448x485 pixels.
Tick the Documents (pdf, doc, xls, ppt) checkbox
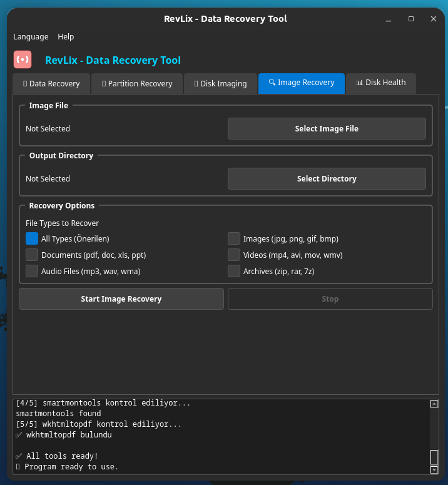(x=32, y=255)
